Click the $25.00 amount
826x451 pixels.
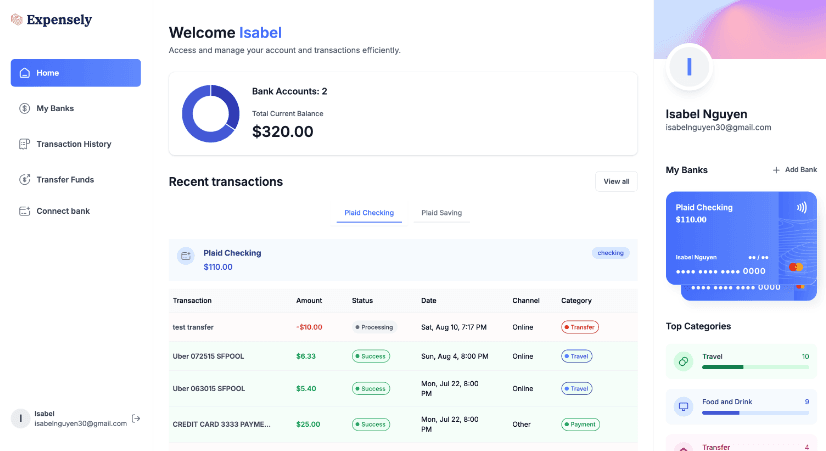click(x=308, y=424)
